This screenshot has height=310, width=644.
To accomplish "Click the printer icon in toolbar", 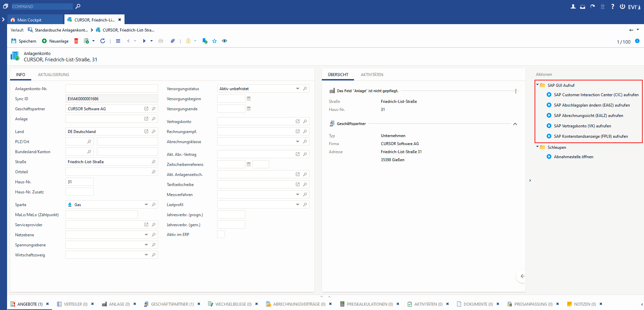I will [x=161, y=41].
